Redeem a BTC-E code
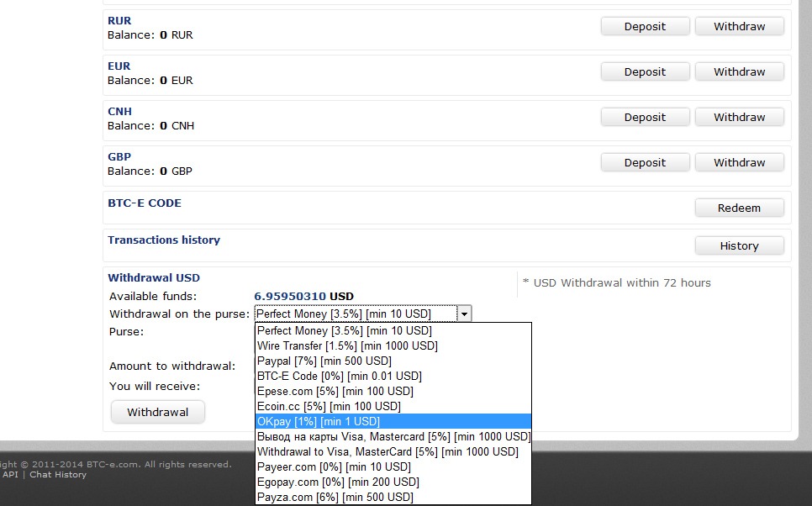812x506 pixels. tap(739, 208)
